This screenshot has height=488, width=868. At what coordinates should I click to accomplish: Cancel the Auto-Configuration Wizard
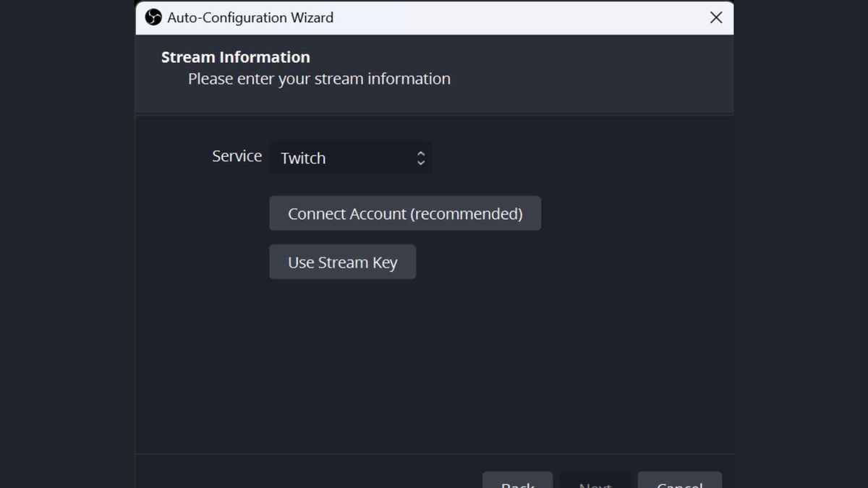679,483
